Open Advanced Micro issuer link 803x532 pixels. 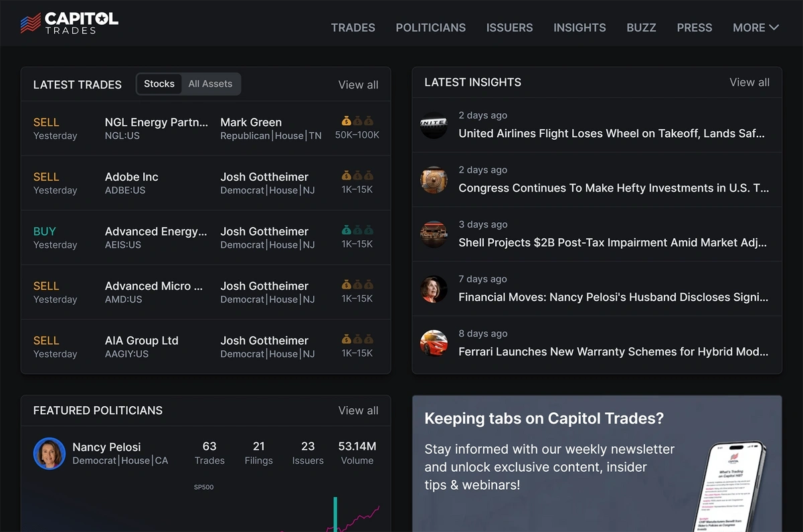(x=154, y=286)
